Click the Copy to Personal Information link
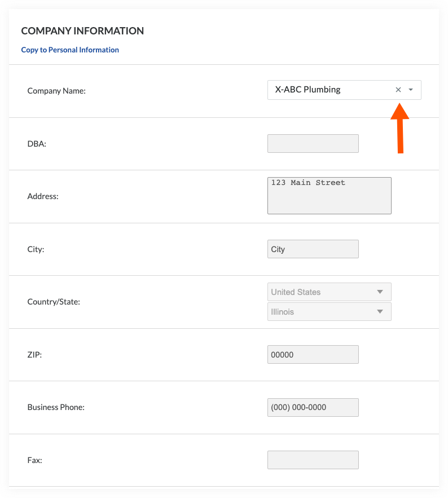Viewport: 448px width, 498px height. tap(70, 50)
